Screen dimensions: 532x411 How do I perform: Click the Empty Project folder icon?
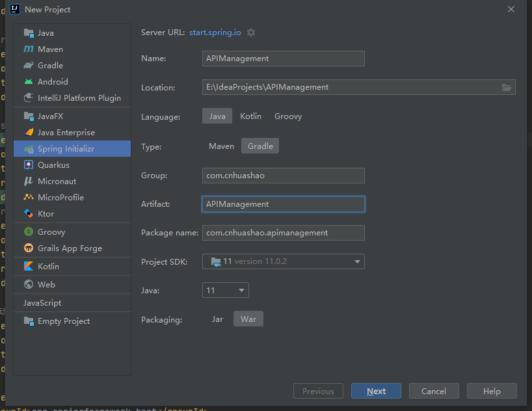29,321
